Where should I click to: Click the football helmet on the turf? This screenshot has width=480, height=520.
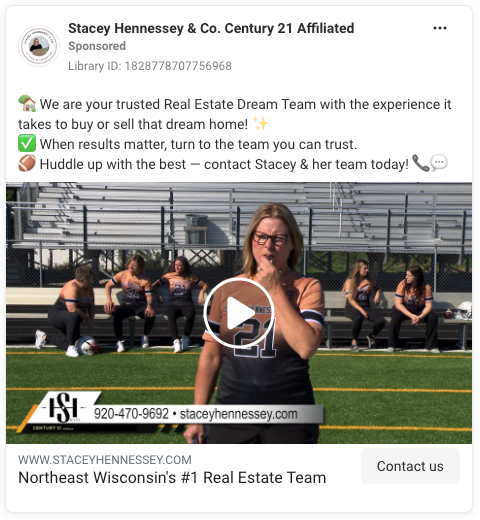point(87,345)
